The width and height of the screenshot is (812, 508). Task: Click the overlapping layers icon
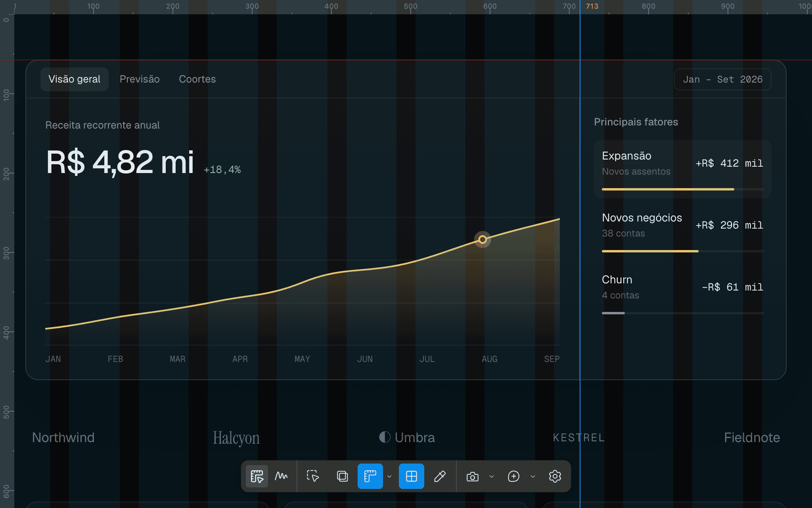[x=342, y=476]
